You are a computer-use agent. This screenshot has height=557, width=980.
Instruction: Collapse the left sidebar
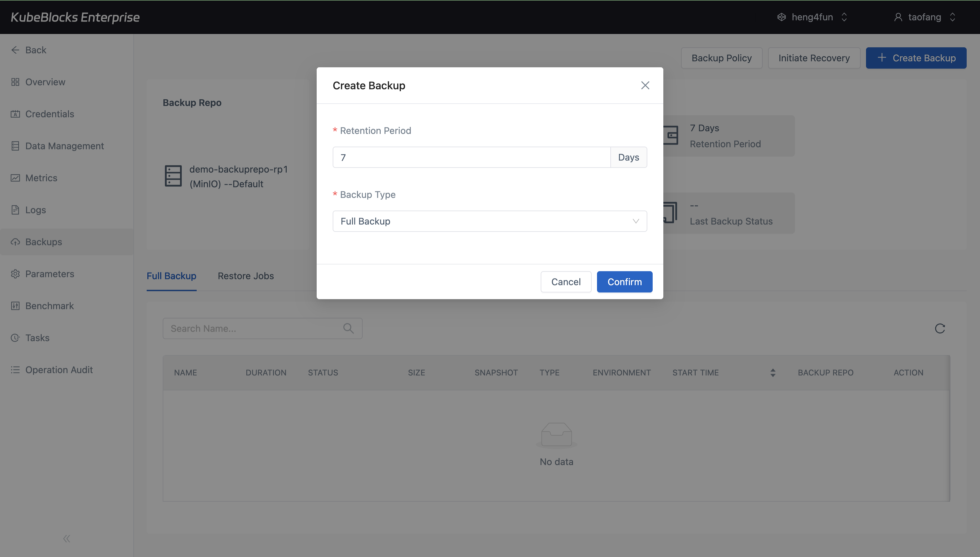pyautogui.click(x=66, y=538)
